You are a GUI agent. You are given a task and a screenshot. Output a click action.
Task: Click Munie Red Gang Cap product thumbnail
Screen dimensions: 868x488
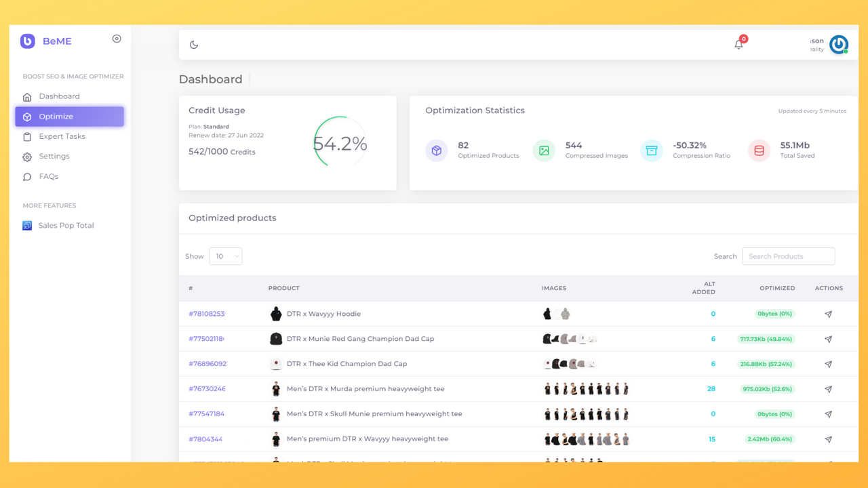click(276, 339)
